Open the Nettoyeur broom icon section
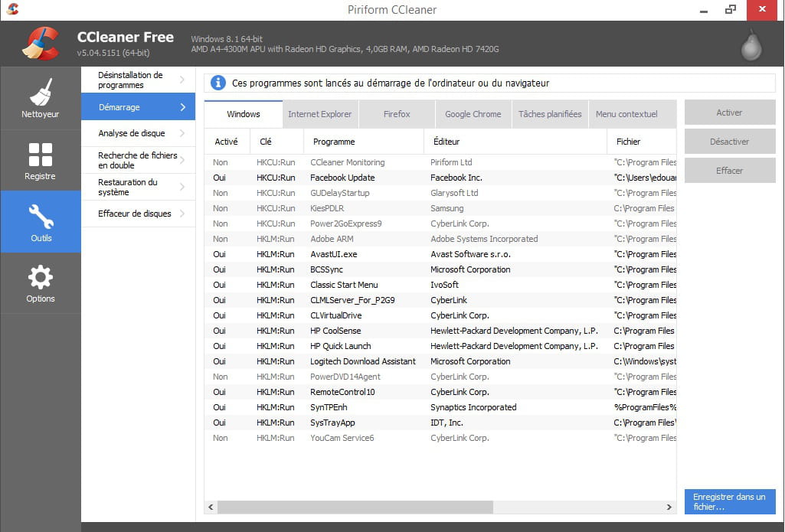Viewport: 785px width, 532px height. 41,98
